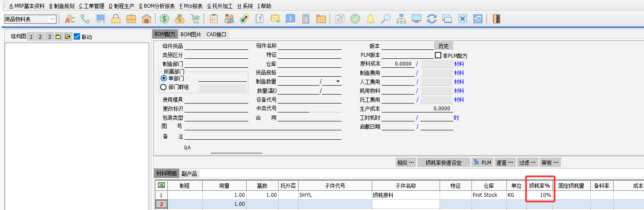644x210 pixels.
Task: Click the exit door icon in toolbar
Action: coord(496,19)
